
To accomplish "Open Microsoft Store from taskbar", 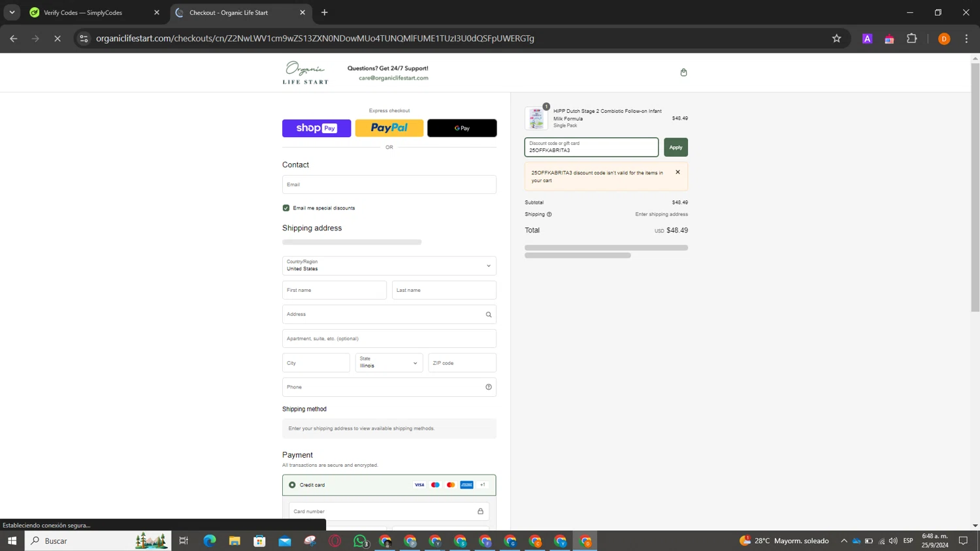I will [x=259, y=541].
